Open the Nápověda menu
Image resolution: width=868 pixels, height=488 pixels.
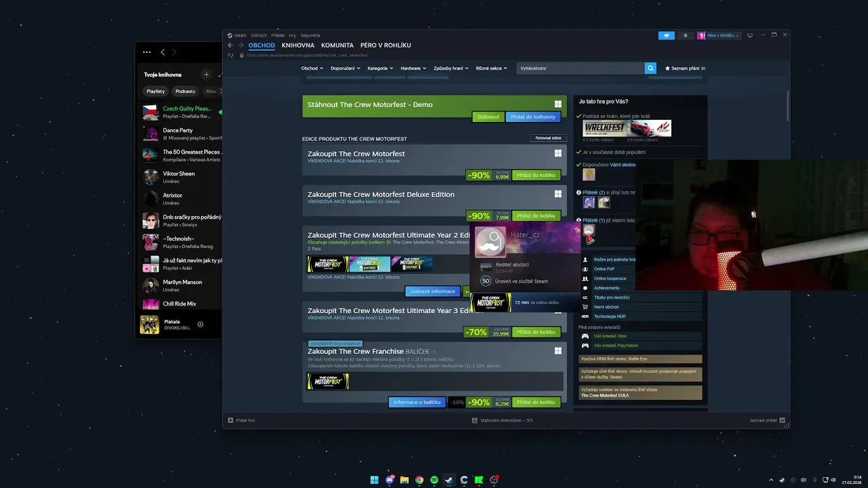[310, 35]
